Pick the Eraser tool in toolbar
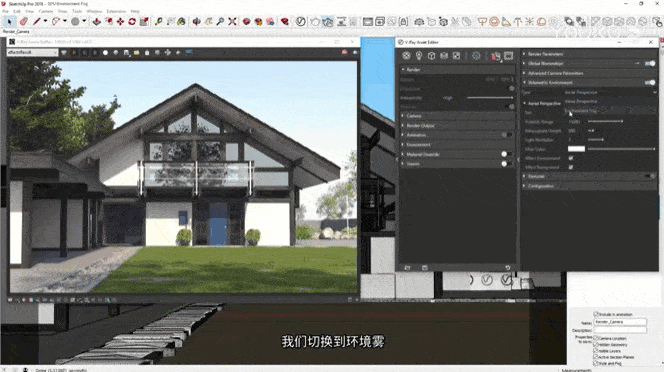Viewport: 664px width, 372px height. tap(24, 22)
